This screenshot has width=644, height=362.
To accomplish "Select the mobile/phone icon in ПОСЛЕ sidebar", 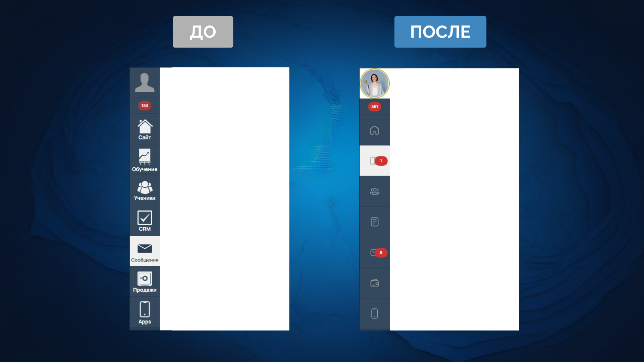I will (375, 314).
